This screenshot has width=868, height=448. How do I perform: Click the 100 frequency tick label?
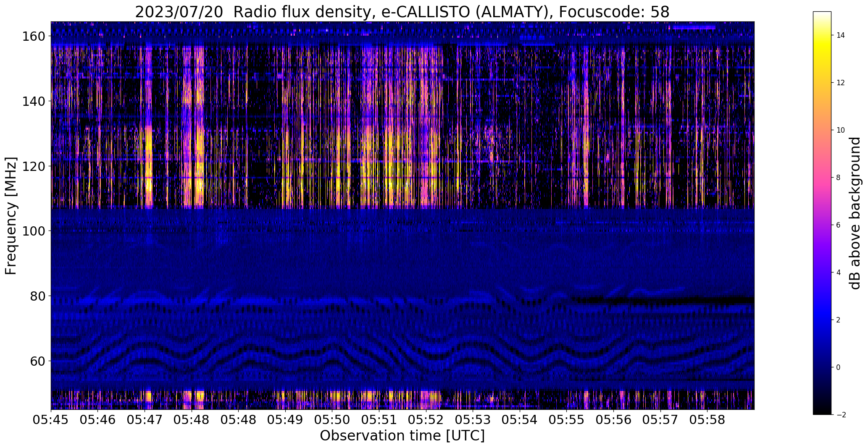pos(34,231)
